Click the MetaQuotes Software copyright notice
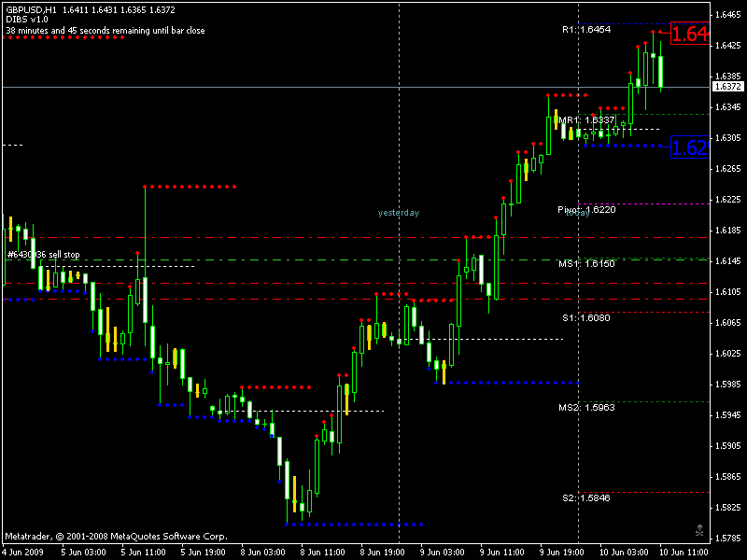Viewport: 747px width, 560px height. pos(117,535)
